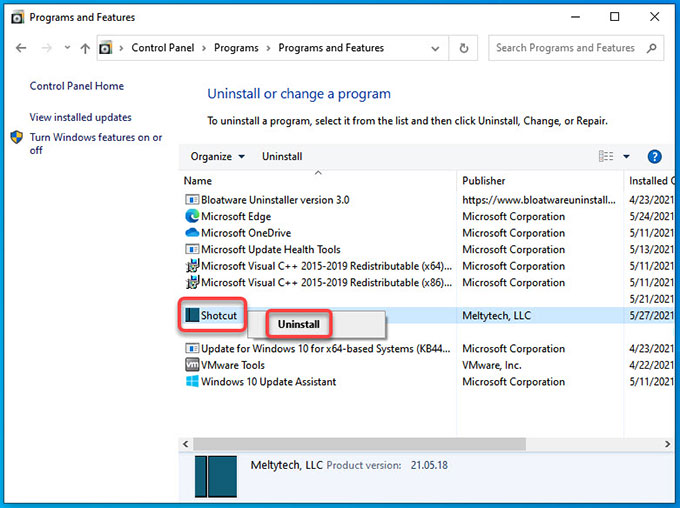Click horizontal scrollbar left arrow
Viewport: 680px width, 508px height.
[186, 444]
